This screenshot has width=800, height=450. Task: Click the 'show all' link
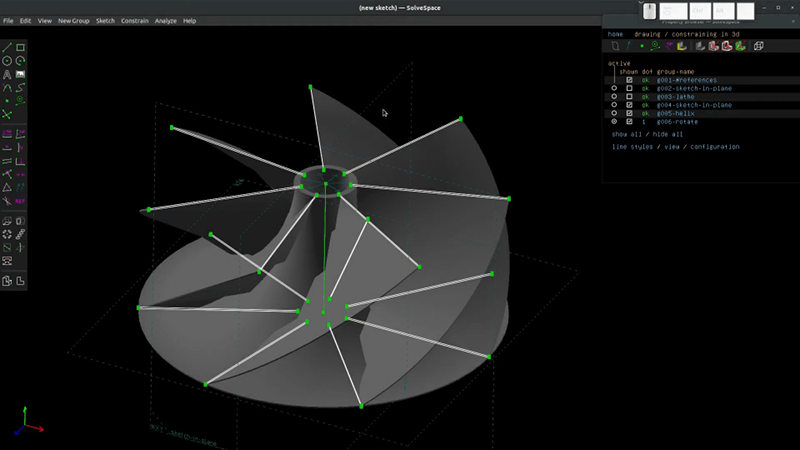[627, 134]
